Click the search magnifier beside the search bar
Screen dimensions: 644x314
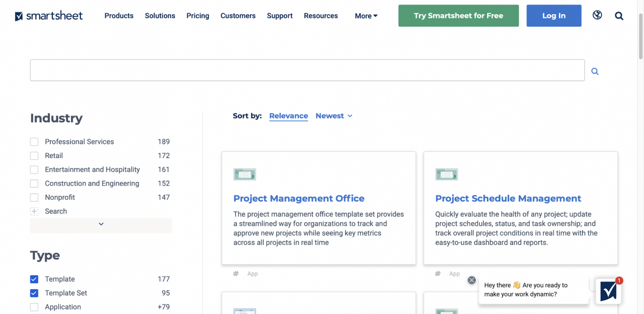595,71
